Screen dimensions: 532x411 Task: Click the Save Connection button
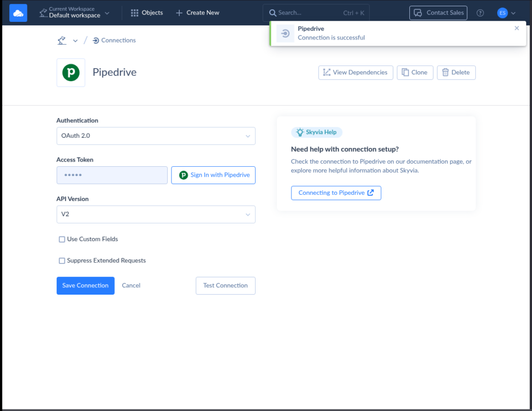[x=86, y=286]
